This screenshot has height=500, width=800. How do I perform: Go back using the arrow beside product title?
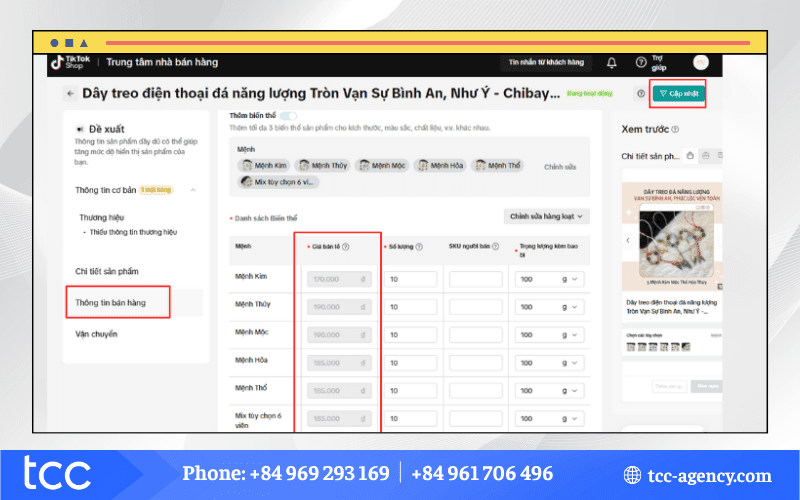pos(70,93)
